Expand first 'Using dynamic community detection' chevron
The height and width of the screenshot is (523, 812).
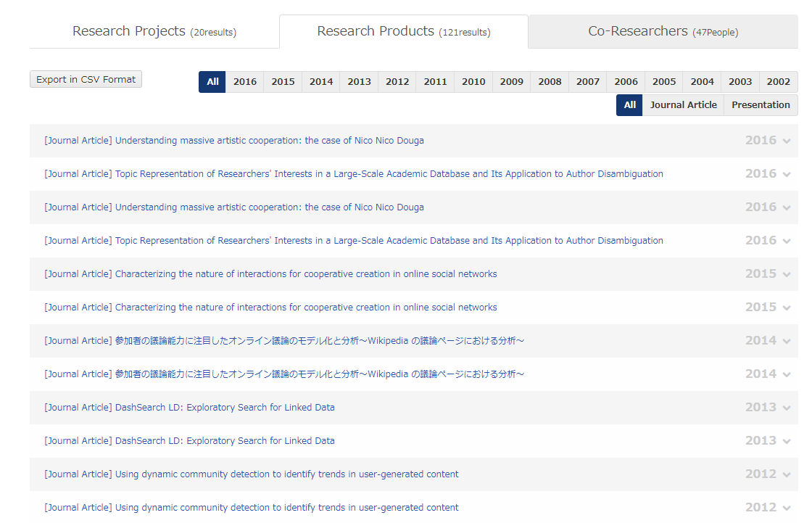point(787,475)
